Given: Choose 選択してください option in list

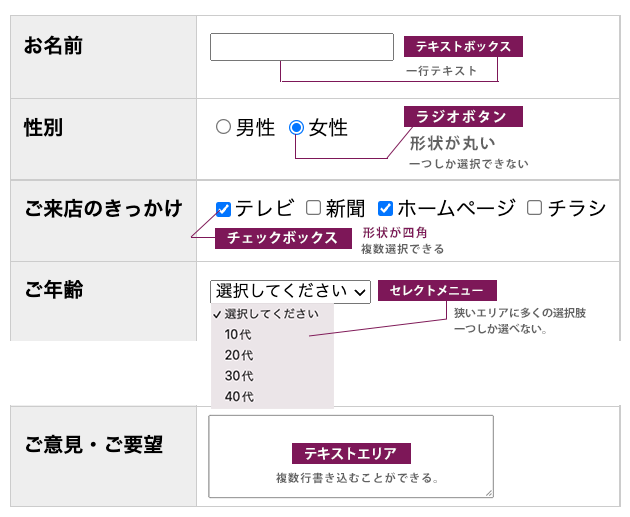Looking at the screenshot, I should 272,314.
